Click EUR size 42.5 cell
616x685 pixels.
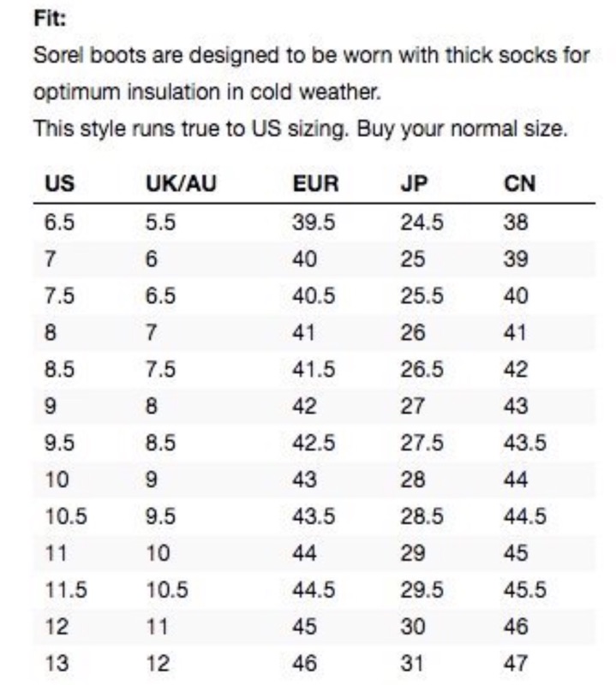click(x=314, y=443)
